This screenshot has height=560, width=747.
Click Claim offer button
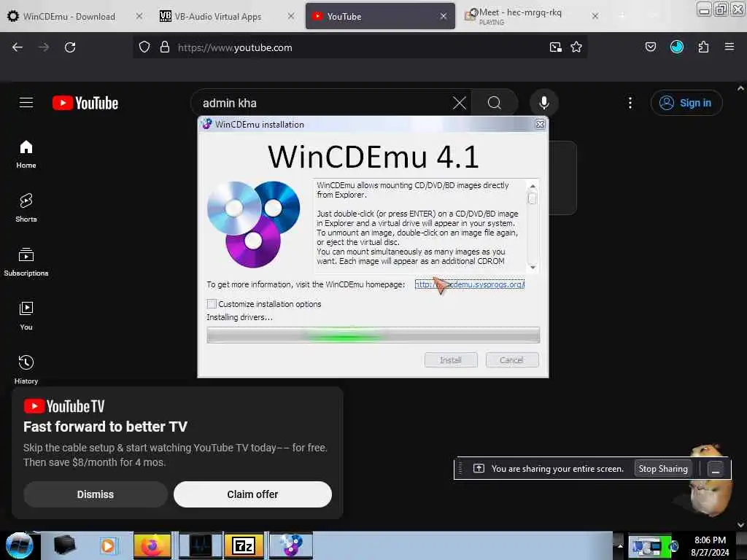pos(252,494)
